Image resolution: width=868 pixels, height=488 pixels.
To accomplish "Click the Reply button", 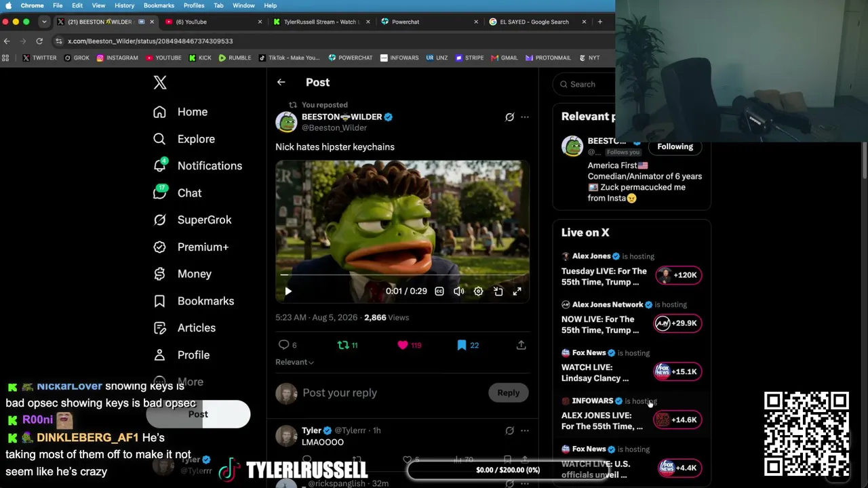I will (508, 393).
